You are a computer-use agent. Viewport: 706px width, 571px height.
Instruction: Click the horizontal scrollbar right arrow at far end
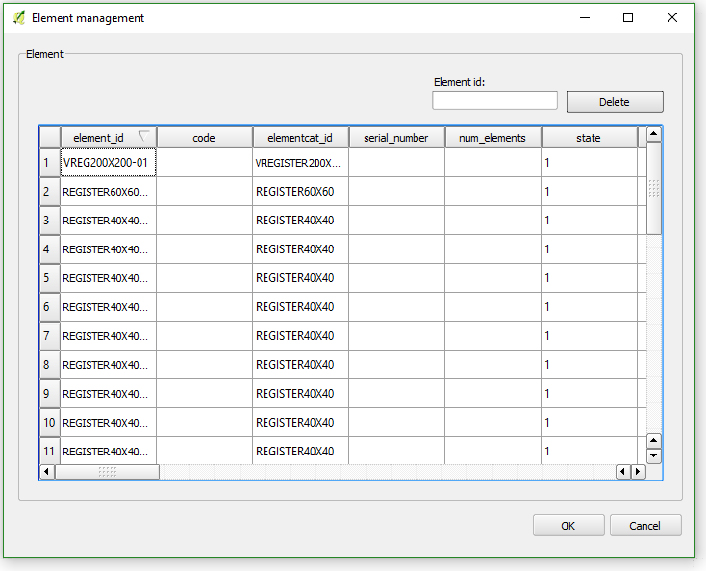tap(638, 472)
